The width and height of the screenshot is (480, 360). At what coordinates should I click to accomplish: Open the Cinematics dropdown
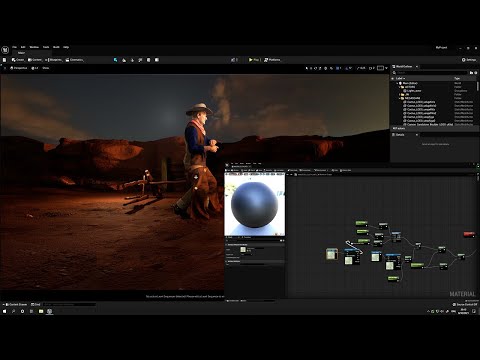[x=75, y=60]
